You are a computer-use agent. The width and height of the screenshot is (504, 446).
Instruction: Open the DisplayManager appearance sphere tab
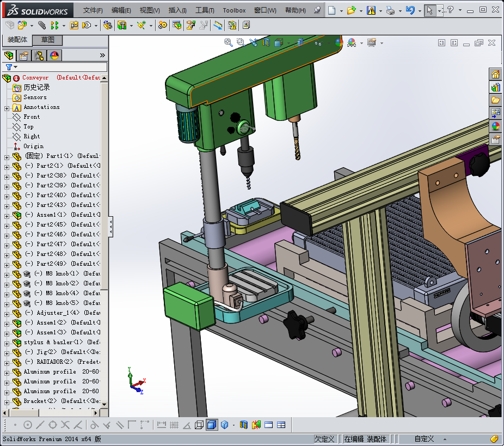54,55
